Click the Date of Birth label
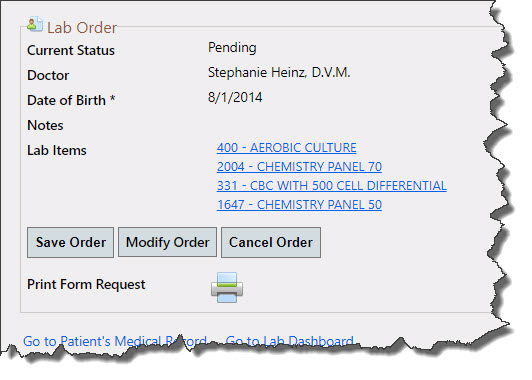 point(71,100)
